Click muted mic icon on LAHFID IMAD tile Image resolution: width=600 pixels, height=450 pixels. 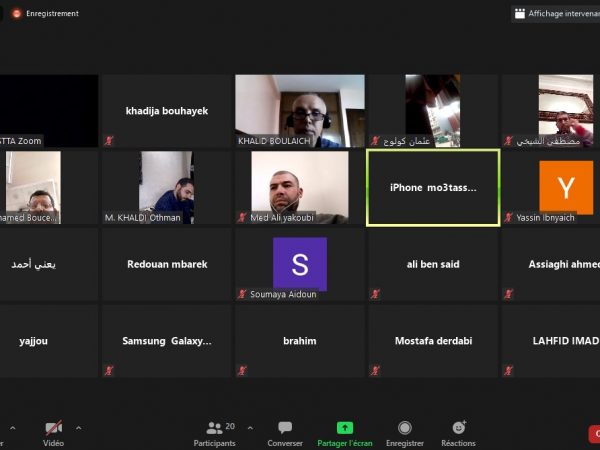click(508, 370)
